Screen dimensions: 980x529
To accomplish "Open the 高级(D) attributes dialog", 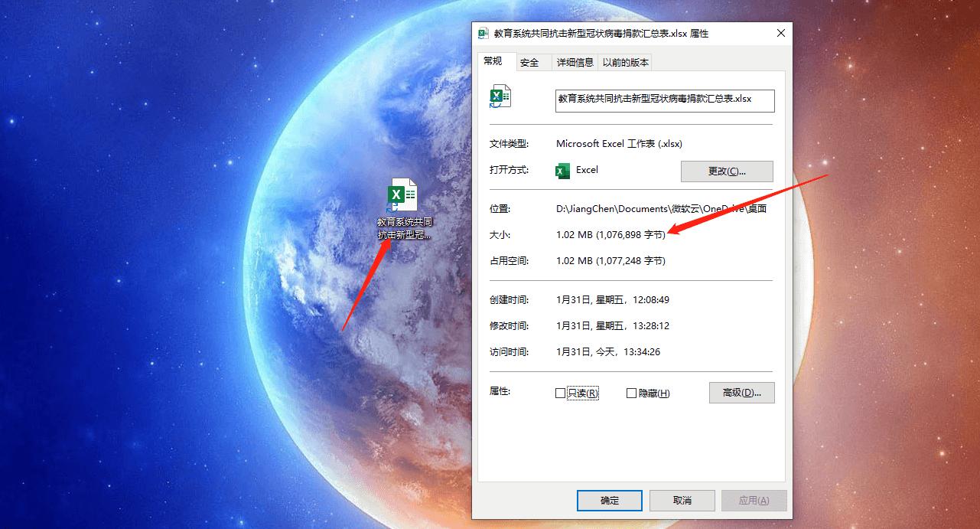I will 741,392.
